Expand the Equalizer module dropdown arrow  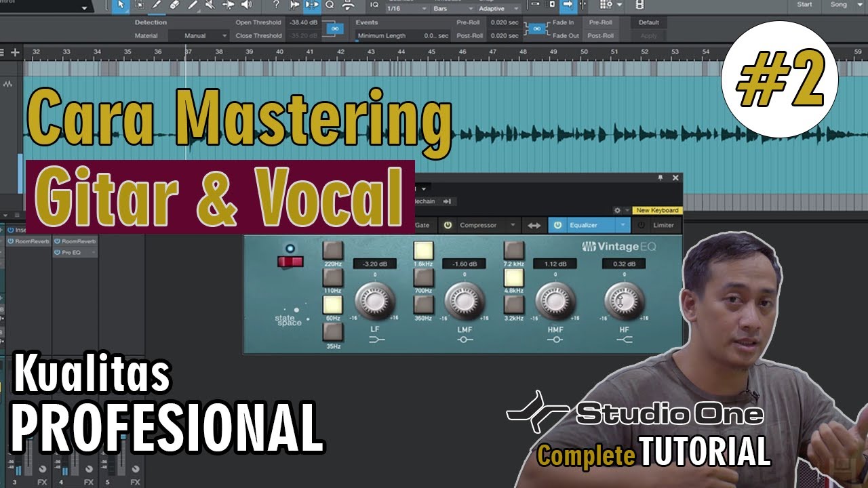point(623,225)
